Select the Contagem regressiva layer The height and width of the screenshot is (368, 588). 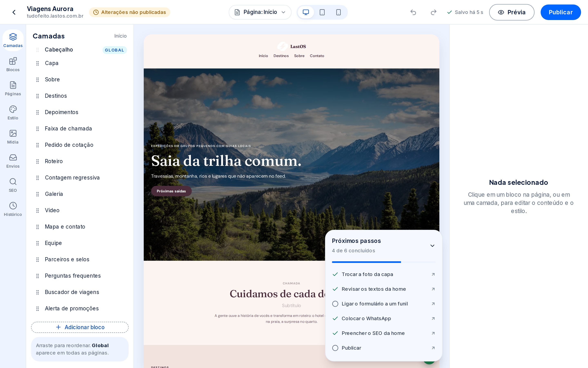80,178
